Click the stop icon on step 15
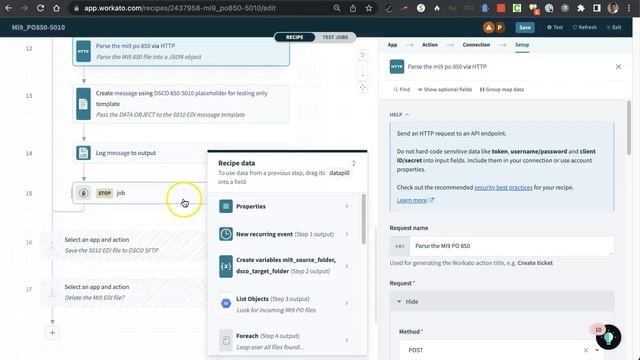 tap(83, 193)
